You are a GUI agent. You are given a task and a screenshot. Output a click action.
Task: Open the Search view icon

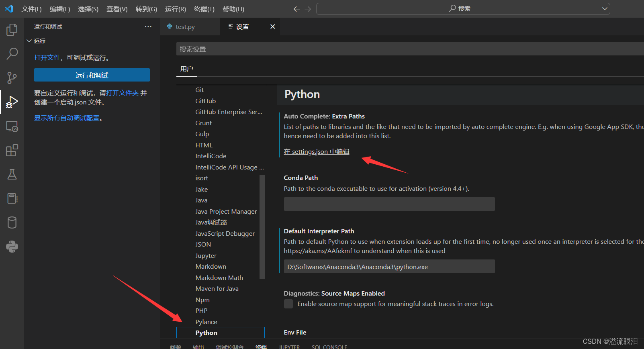point(12,53)
